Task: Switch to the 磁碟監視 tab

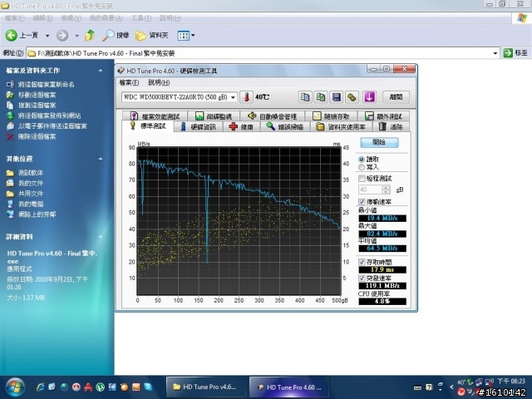Action: pos(214,116)
